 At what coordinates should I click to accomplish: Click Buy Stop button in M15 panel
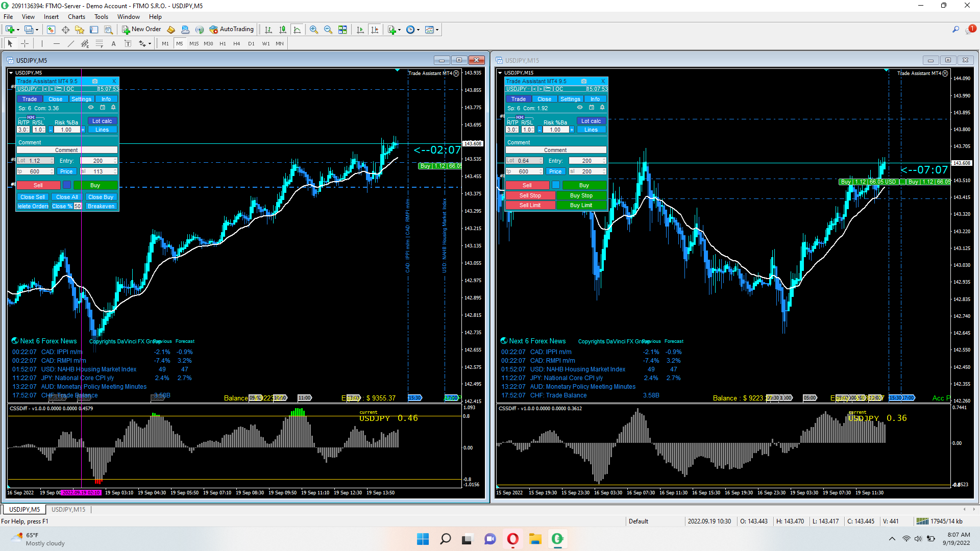581,195
